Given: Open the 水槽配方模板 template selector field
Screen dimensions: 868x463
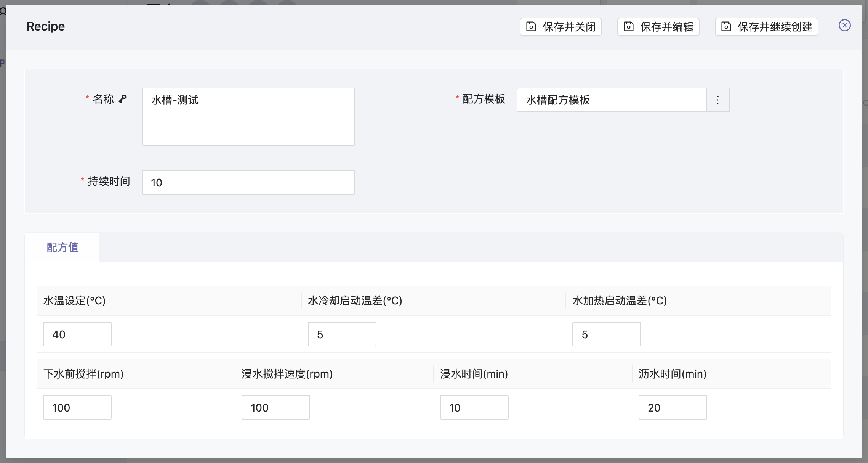Looking at the screenshot, I should click(611, 100).
